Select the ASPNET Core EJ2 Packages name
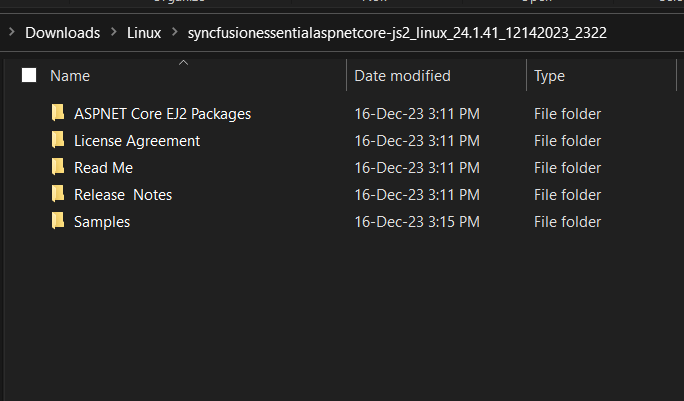The height and width of the screenshot is (401, 684). (162, 113)
